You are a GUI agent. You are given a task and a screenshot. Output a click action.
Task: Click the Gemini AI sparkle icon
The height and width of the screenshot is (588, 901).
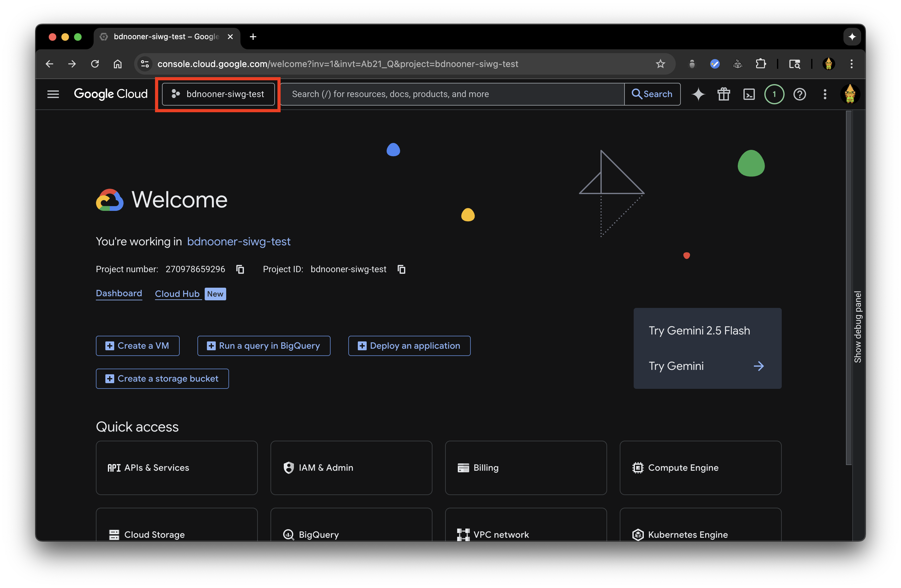[x=698, y=94]
